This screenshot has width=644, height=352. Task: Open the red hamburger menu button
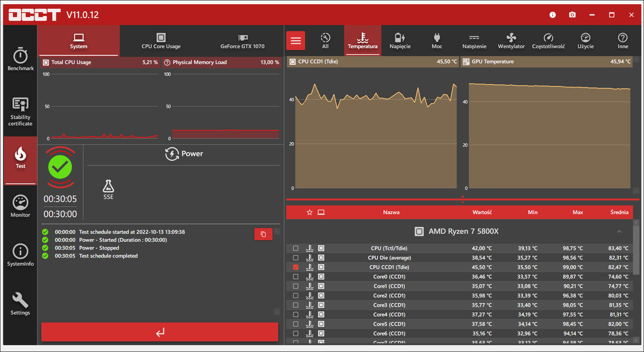(296, 41)
